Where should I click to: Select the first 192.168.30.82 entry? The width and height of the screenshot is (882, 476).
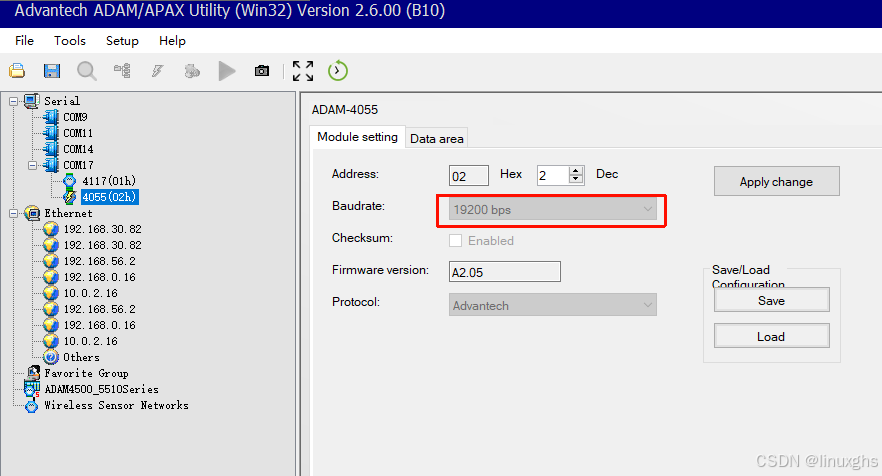click(102, 229)
